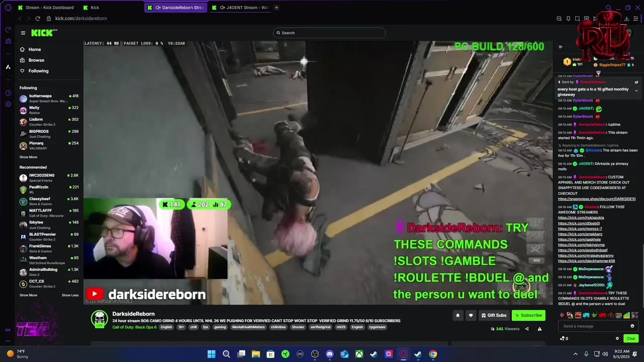The image size is (644, 362).
Task: Click the green Subscribe button
Action: (x=528, y=315)
